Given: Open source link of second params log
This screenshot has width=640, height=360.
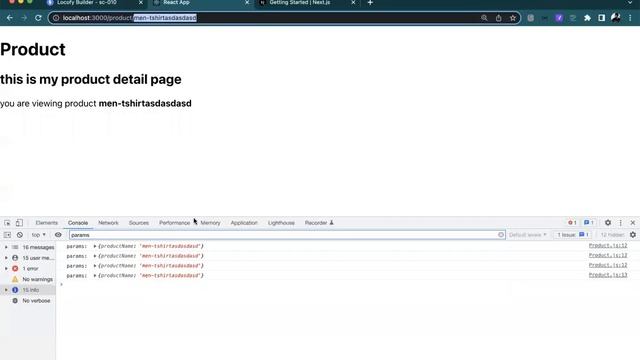Looking at the screenshot, I should pyautogui.click(x=608, y=256).
